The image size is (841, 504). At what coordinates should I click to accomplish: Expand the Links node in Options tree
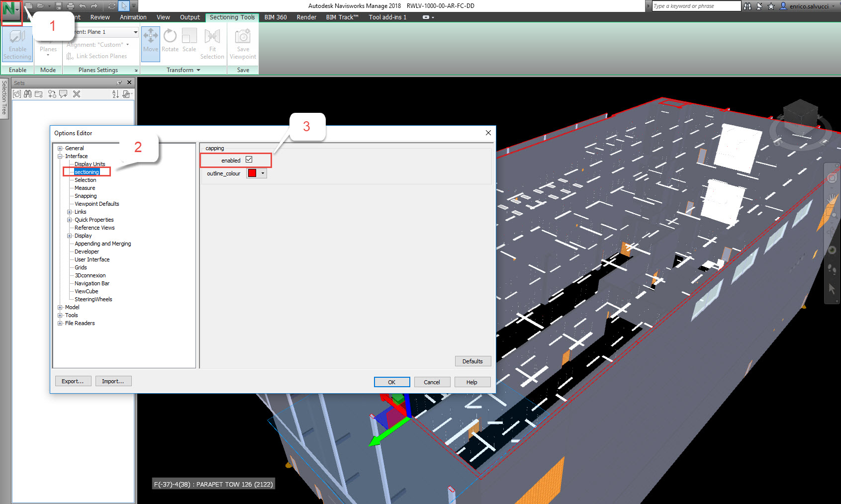point(70,212)
